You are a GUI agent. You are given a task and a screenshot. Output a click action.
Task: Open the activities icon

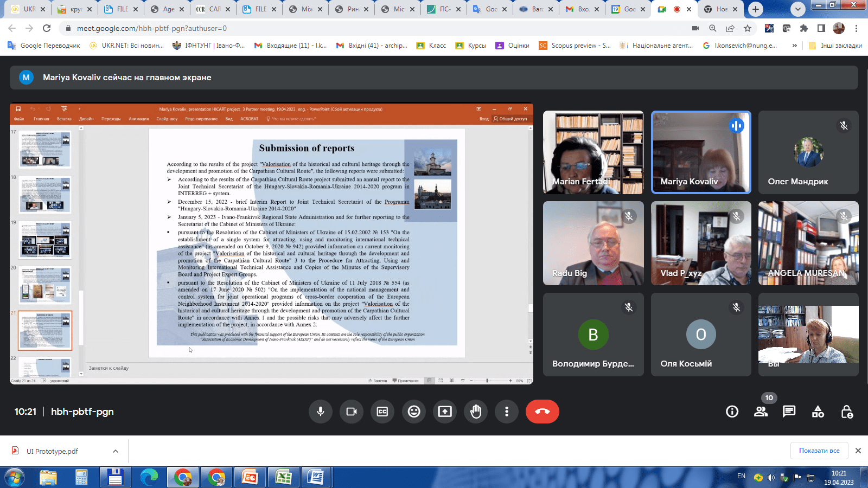coord(818,412)
